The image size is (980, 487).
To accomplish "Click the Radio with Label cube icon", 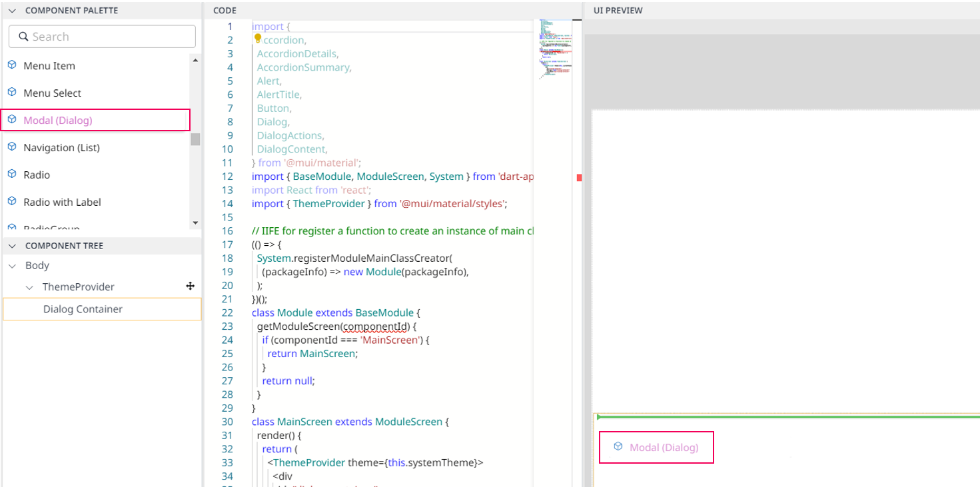I will tap(11, 202).
